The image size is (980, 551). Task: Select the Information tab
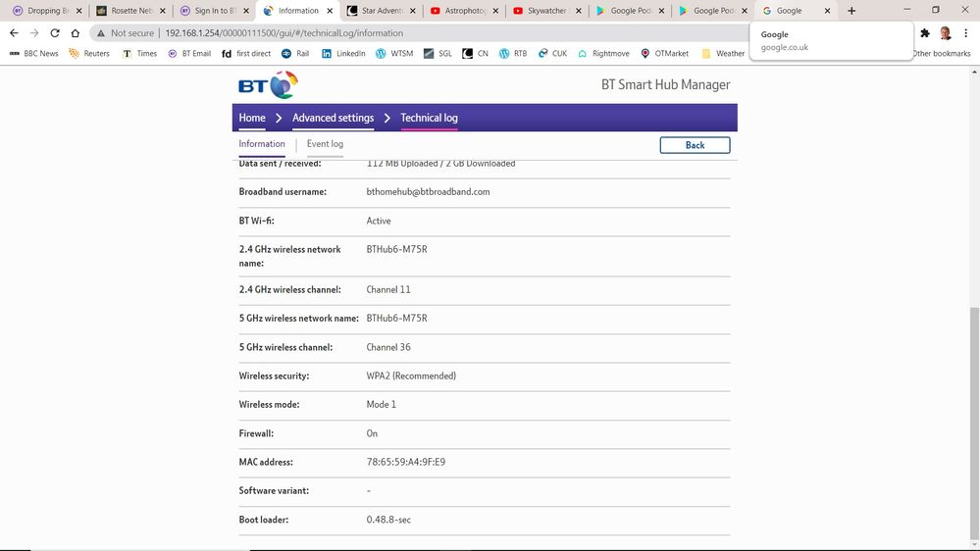(x=262, y=144)
